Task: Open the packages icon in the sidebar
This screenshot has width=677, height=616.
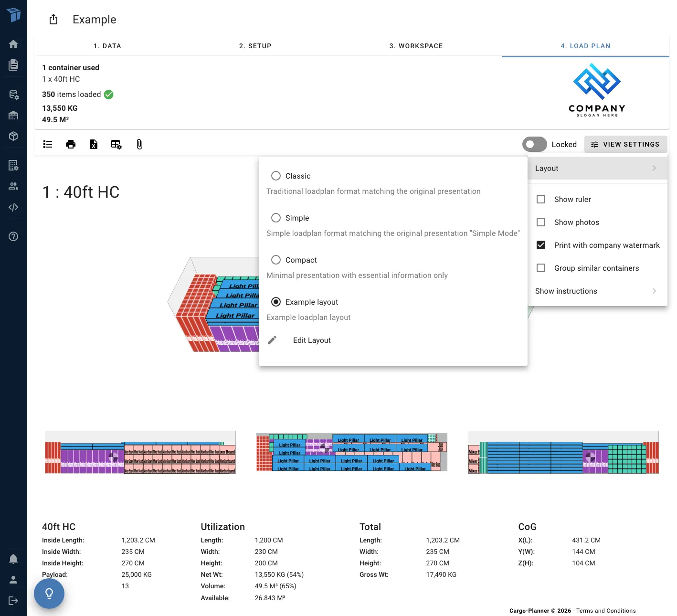Action: click(13, 136)
